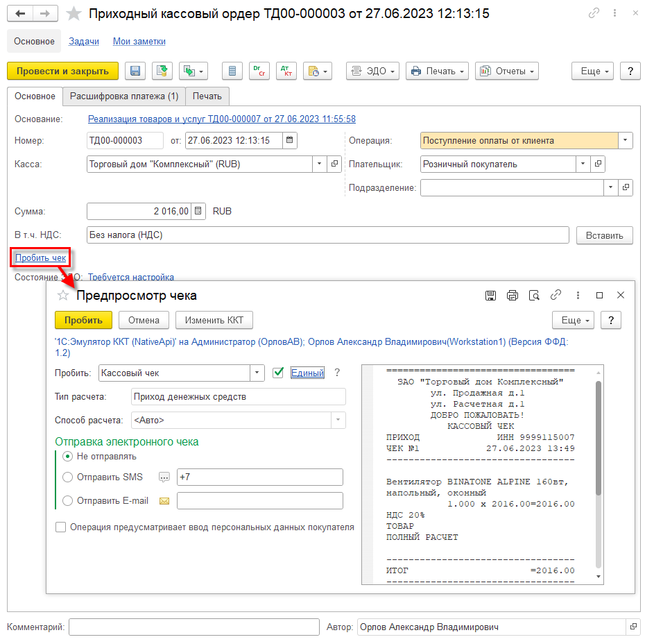Open the calculator icon in the Сумма field

[x=198, y=211]
